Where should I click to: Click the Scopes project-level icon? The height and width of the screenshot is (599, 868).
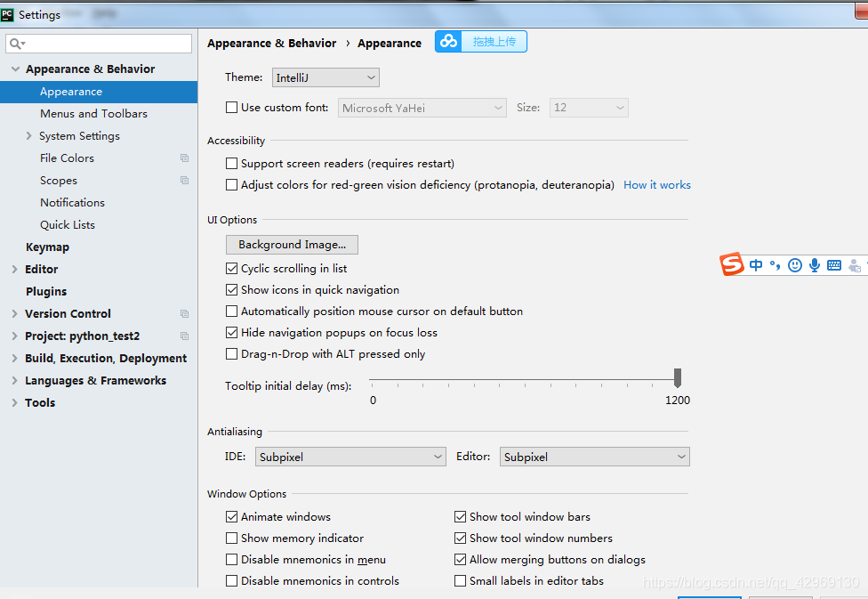184,180
